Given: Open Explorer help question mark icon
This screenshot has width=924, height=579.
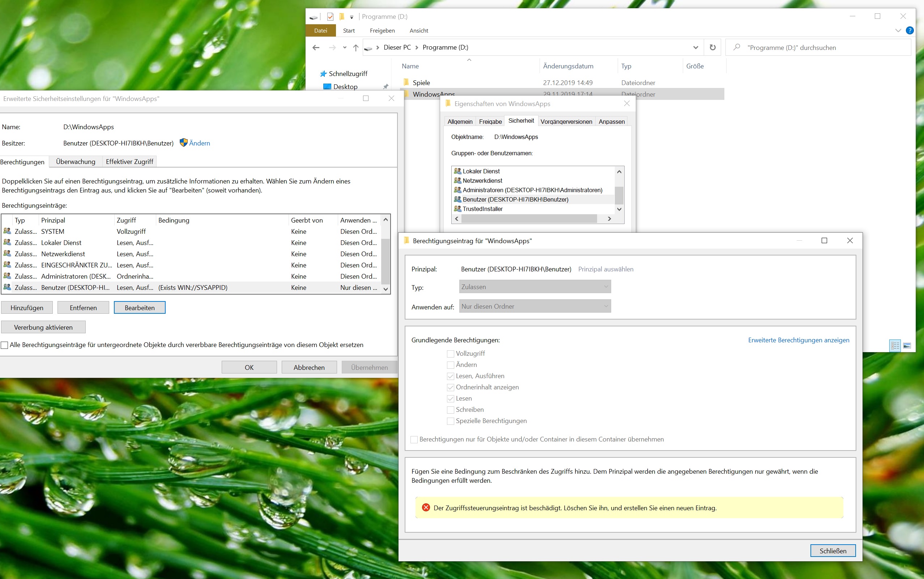Looking at the screenshot, I should tap(910, 31).
